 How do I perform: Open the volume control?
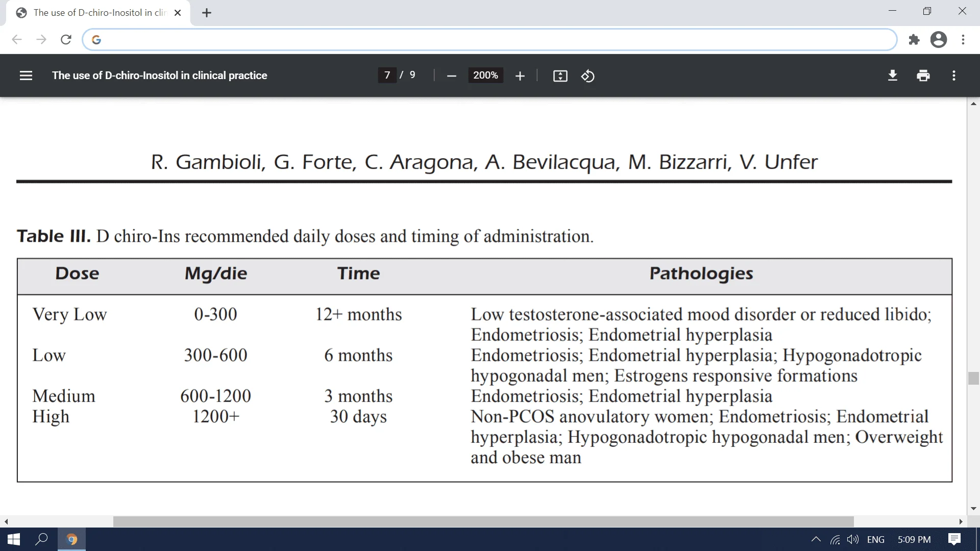click(852, 539)
